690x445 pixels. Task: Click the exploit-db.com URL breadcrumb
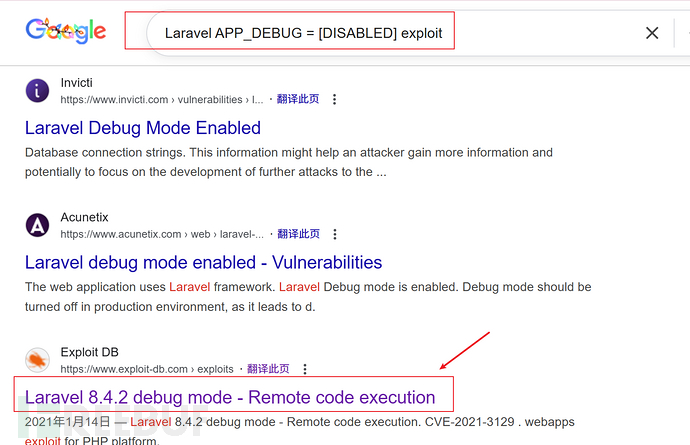(150, 369)
